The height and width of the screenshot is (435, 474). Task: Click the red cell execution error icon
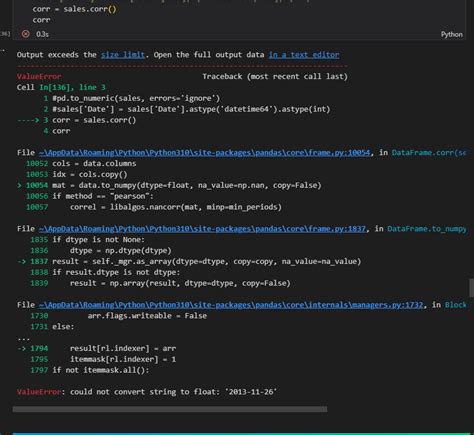(x=26, y=34)
